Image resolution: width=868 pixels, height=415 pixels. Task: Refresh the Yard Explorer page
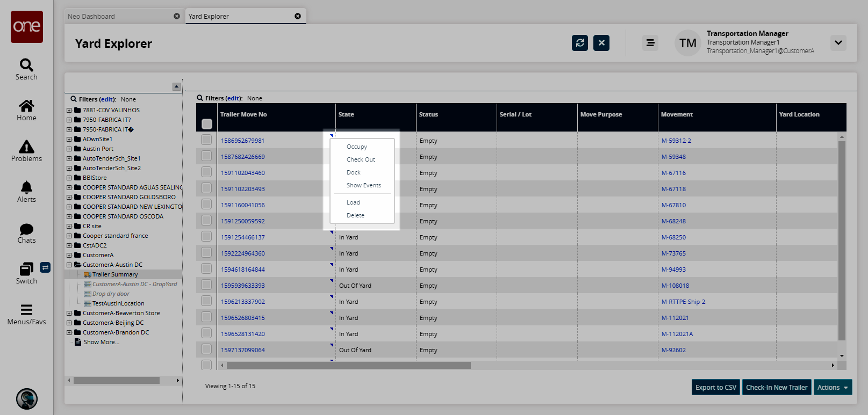pos(579,43)
